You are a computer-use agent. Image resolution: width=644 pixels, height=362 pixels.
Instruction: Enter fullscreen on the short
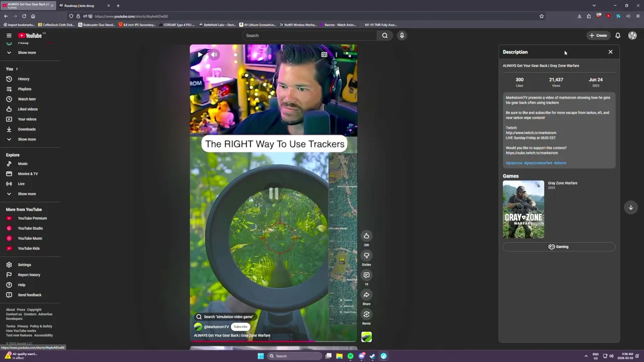point(348,54)
